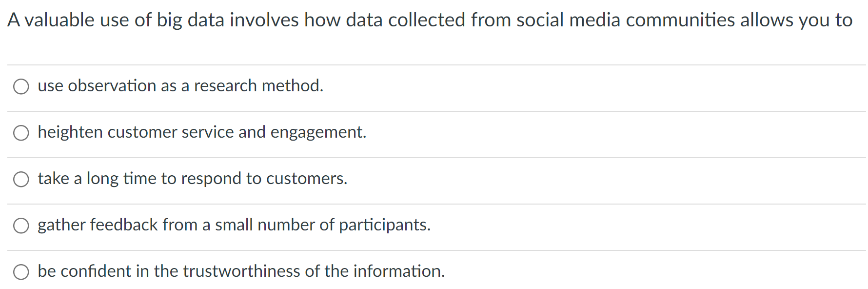Click the text 'take a long time to respond to customers'
This screenshot has height=289, width=868.
[x=192, y=179]
